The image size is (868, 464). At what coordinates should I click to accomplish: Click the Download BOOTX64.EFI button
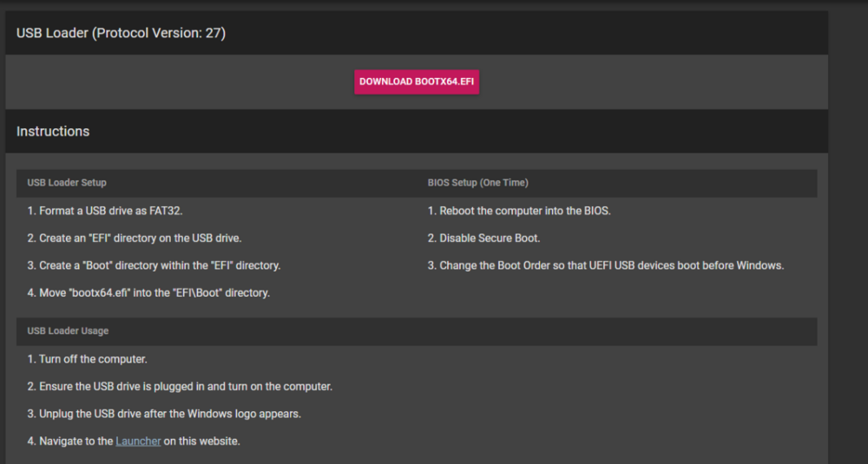(417, 82)
